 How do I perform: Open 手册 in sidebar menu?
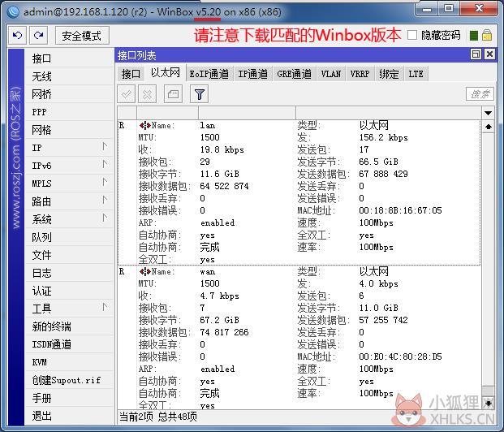click(x=69, y=398)
